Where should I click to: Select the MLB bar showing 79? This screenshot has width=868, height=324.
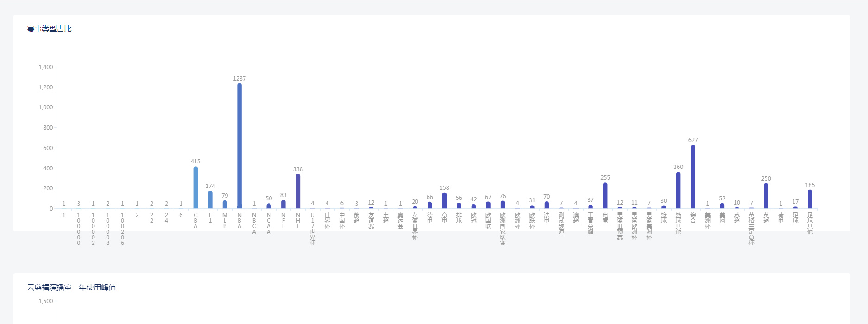[x=225, y=204]
